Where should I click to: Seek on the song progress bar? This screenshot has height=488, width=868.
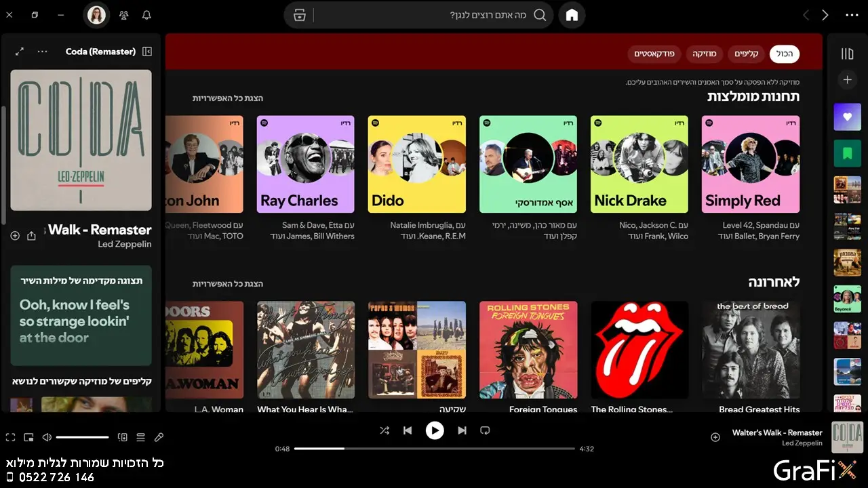435,449
